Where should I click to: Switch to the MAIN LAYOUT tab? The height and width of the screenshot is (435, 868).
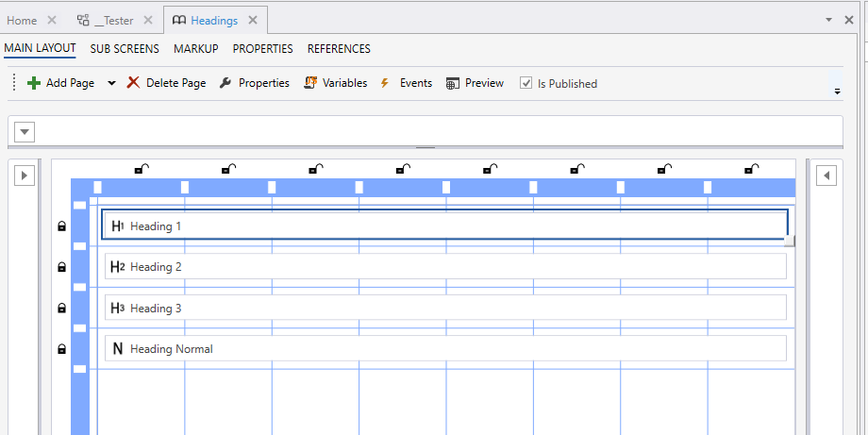[x=40, y=48]
